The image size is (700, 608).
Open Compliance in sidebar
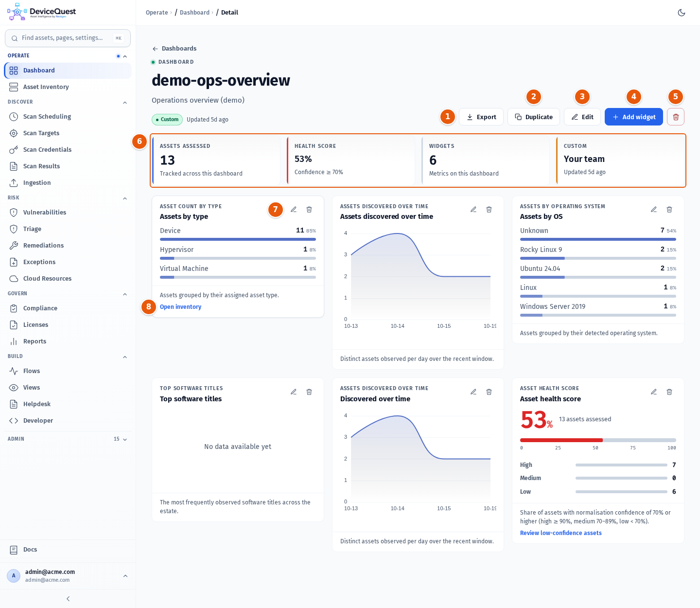pyautogui.click(x=68, y=308)
